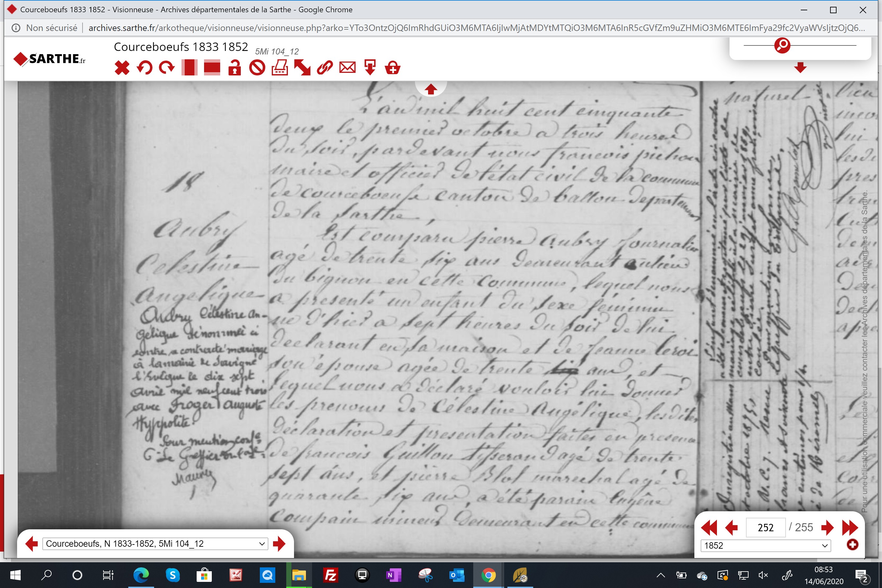Image resolution: width=882 pixels, height=588 pixels.
Task: Click the red X close viewer icon
Action: click(122, 68)
